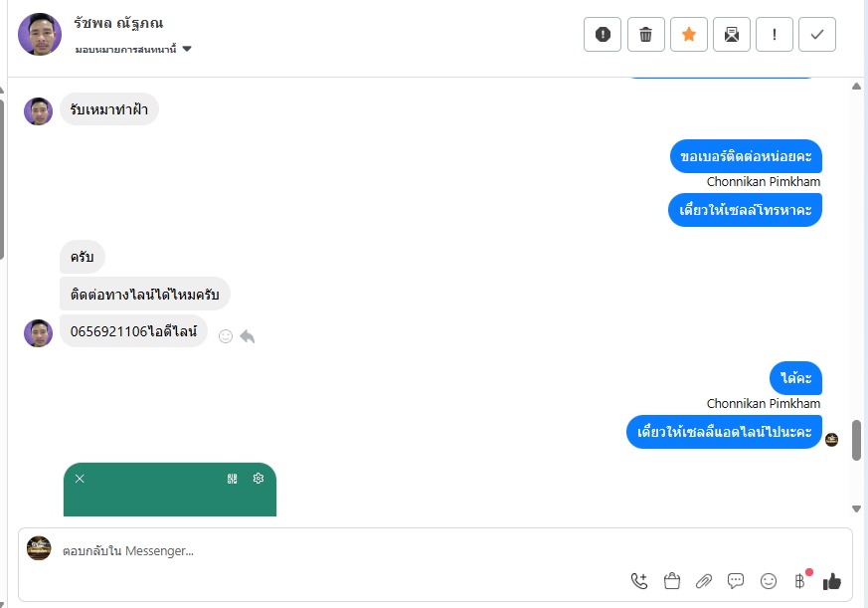Attach a file with paperclip icon
The image size is (868, 608).
coord(704,581)
